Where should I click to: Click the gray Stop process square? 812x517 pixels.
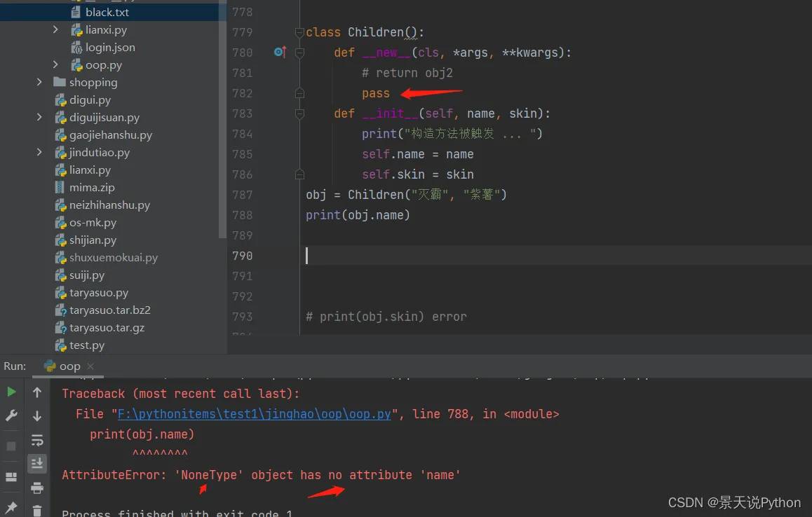click(x=11, y=446)
